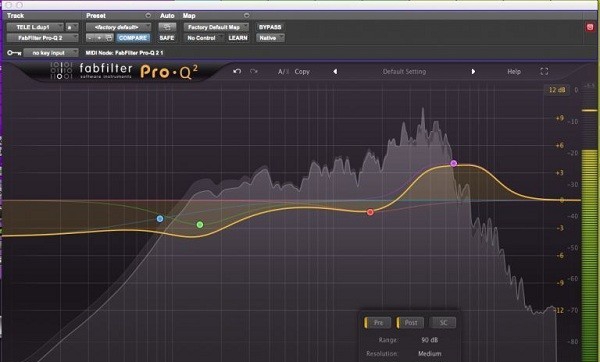Select previous preset with minus button

pos(90,38)
